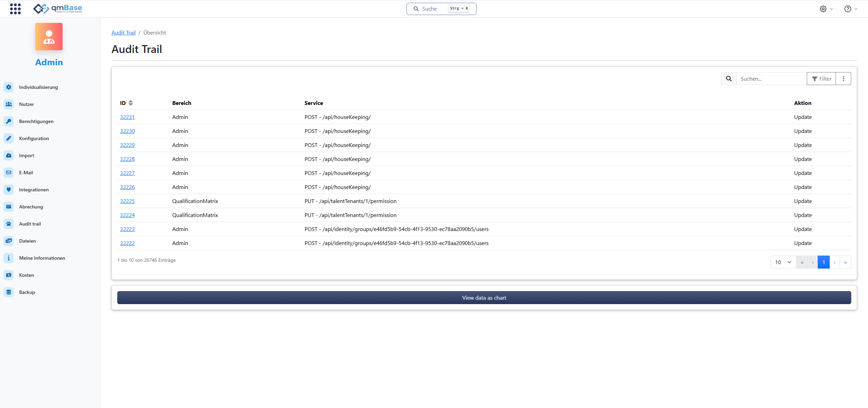This screenshot has width=868, height=408.
Task: Open audit entry 32231
Action: (127, 117)
